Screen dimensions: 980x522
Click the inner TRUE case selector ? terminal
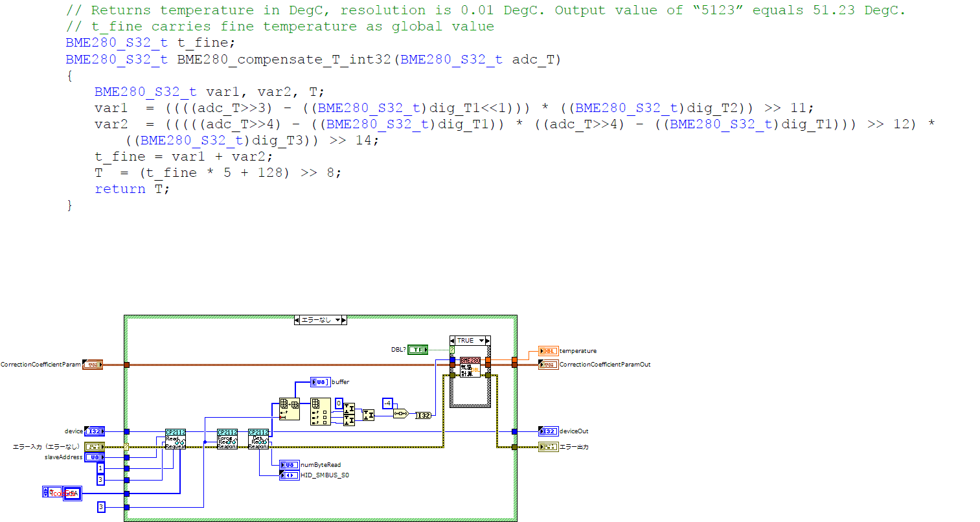452,350
